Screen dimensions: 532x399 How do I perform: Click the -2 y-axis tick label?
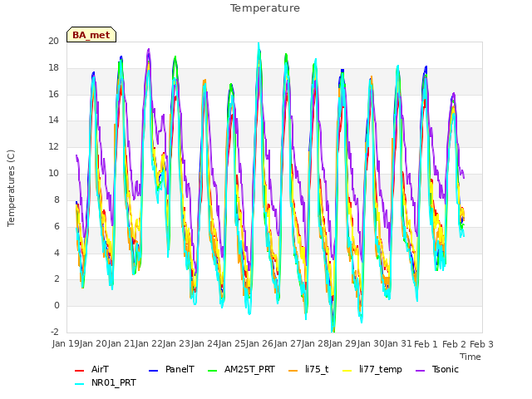55,332
